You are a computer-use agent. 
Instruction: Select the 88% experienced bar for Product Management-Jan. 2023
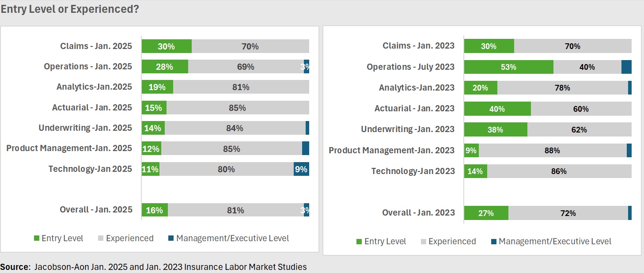[x=552, y=150]
